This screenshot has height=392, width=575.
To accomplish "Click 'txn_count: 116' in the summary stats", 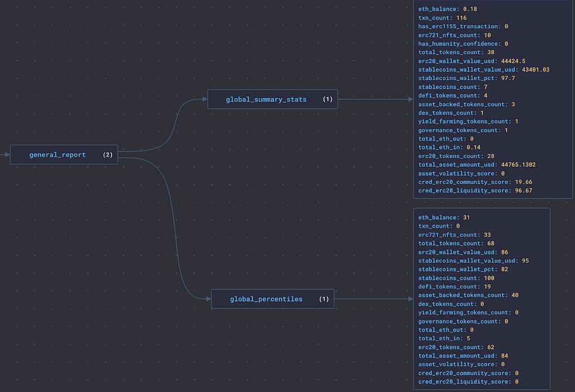I will point(442,18).
